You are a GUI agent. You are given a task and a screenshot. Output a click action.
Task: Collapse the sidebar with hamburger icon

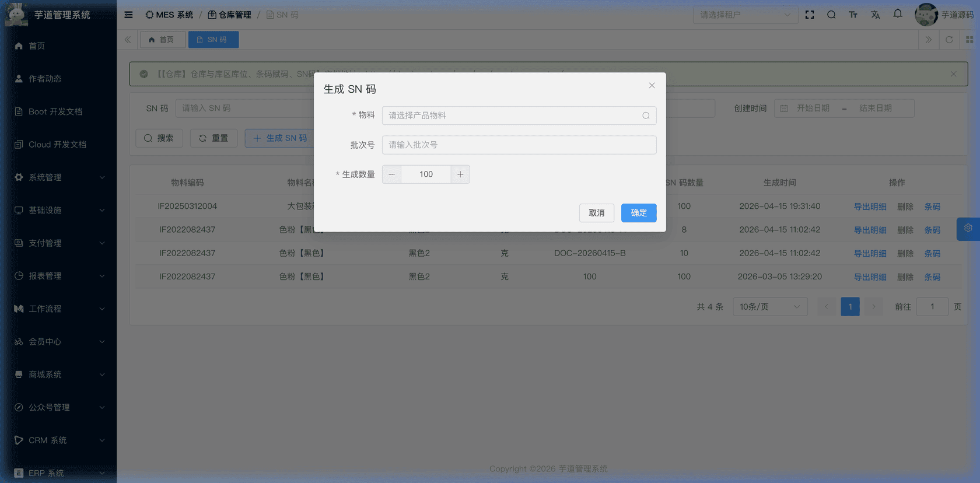pos(128,15)
